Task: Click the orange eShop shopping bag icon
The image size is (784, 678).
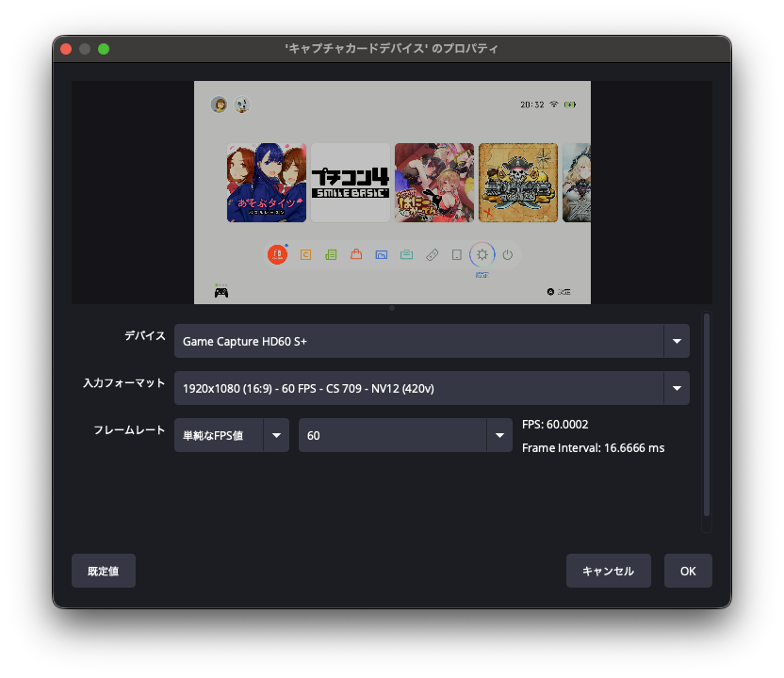Action: [356, 254]
